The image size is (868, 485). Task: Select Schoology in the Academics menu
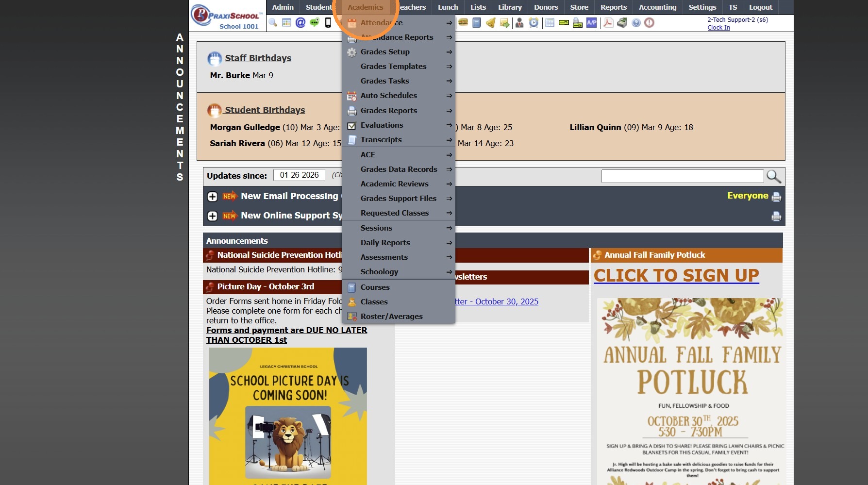[399, 272]
